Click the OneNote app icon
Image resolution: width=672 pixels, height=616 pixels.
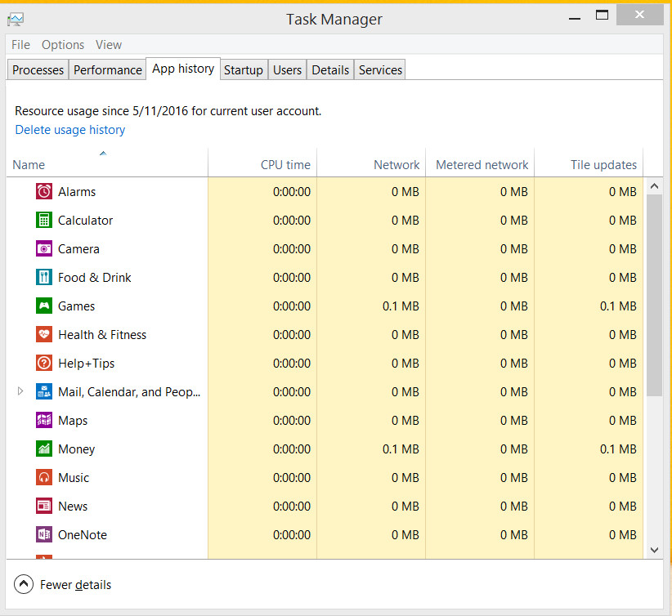(x=44, y=535)
